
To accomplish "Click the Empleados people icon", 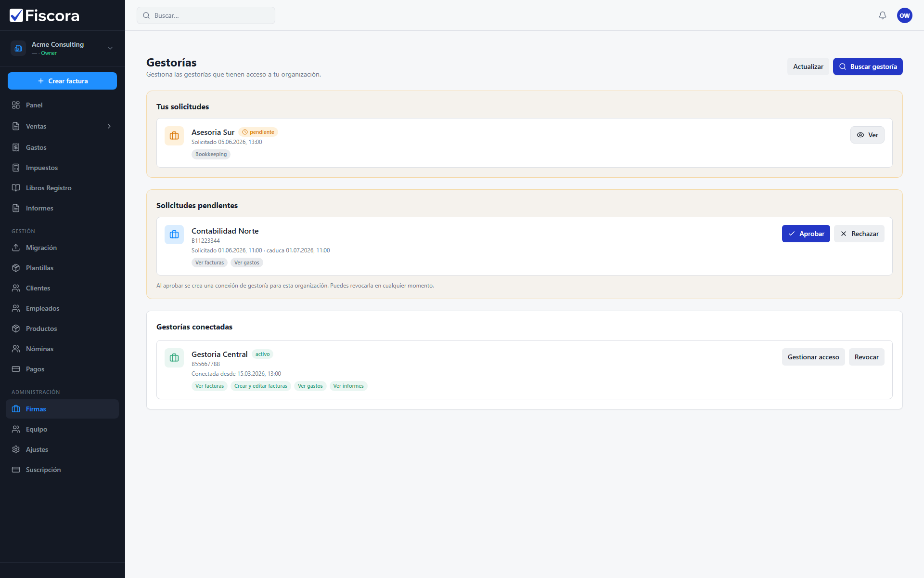I will pyautogui.click(x=16, y=308).
